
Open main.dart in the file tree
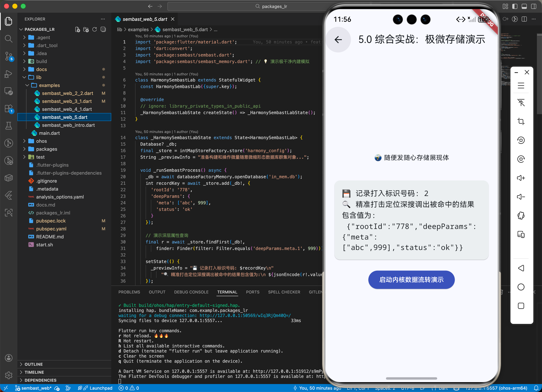pos(49,133)
